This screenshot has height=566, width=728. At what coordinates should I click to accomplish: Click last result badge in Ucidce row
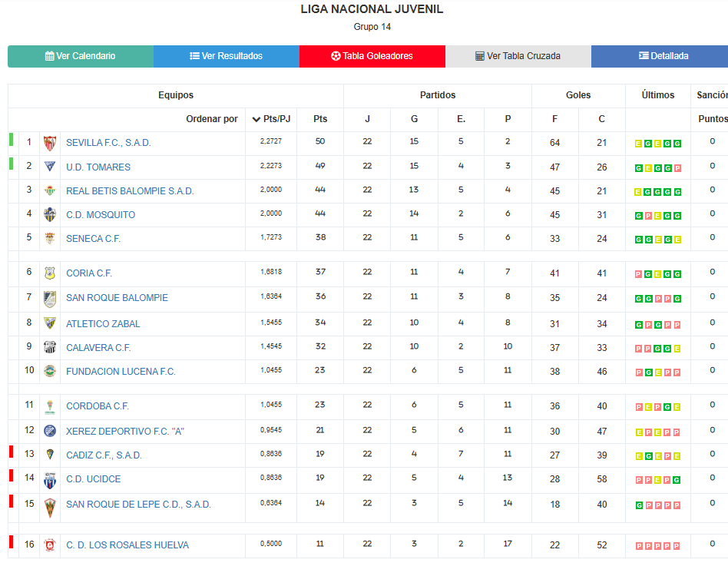[677, 480]
